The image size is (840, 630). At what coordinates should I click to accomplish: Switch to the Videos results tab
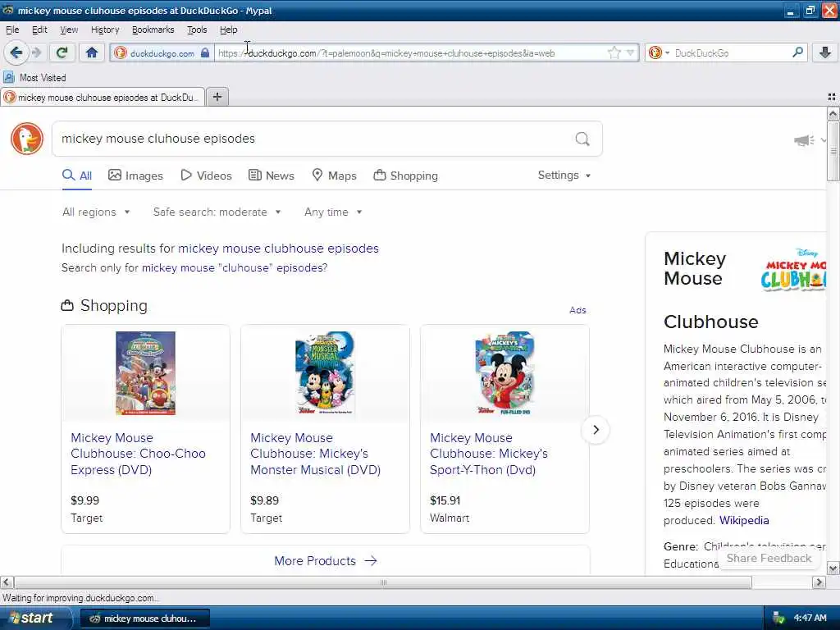(x=206, y=176)
